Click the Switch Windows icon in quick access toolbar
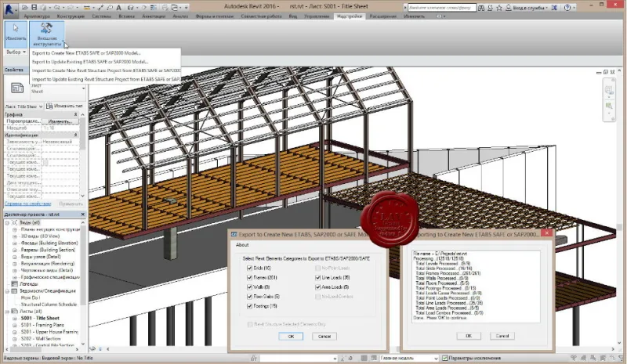 [175, 8]
